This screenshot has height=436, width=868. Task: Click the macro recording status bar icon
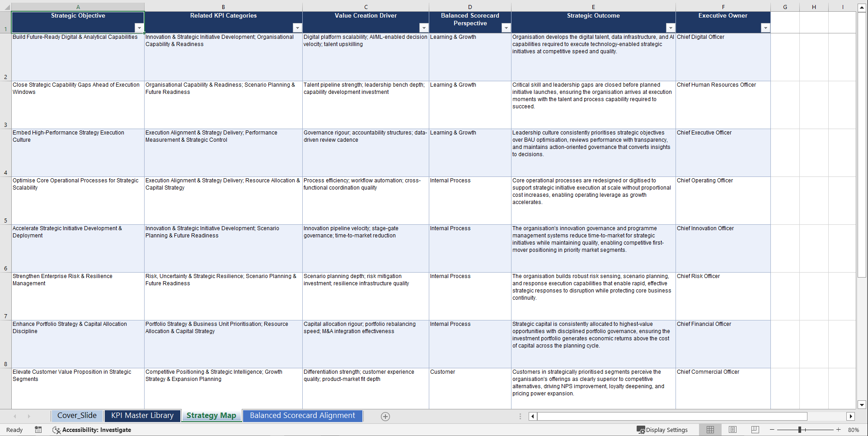38,430
